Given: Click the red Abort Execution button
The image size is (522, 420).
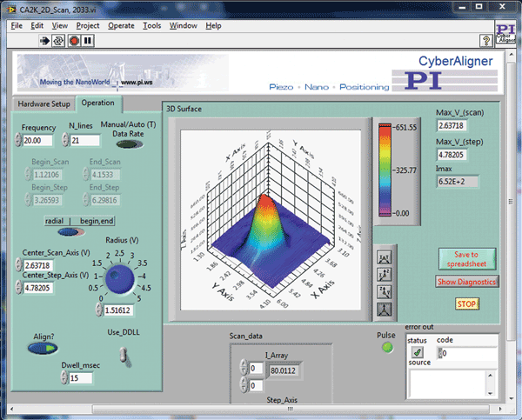Looking at the screenshot, I should coord(74,41).
